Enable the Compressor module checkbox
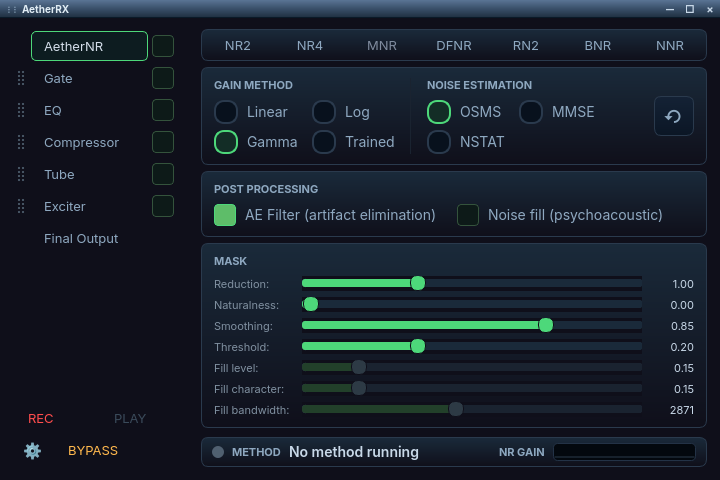This screenshot has height=480, width=720. 163,142
